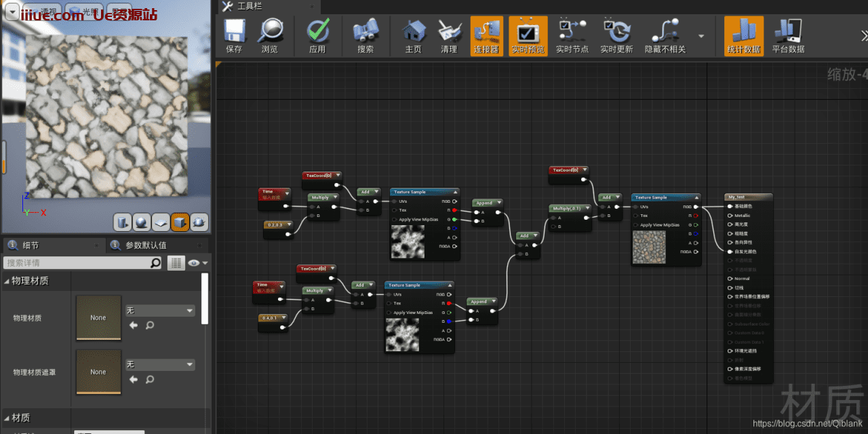The width and height of the screenshot is (868, 434).
Task: Switch the preview mesh to sphere
Action: pos(142,222)
